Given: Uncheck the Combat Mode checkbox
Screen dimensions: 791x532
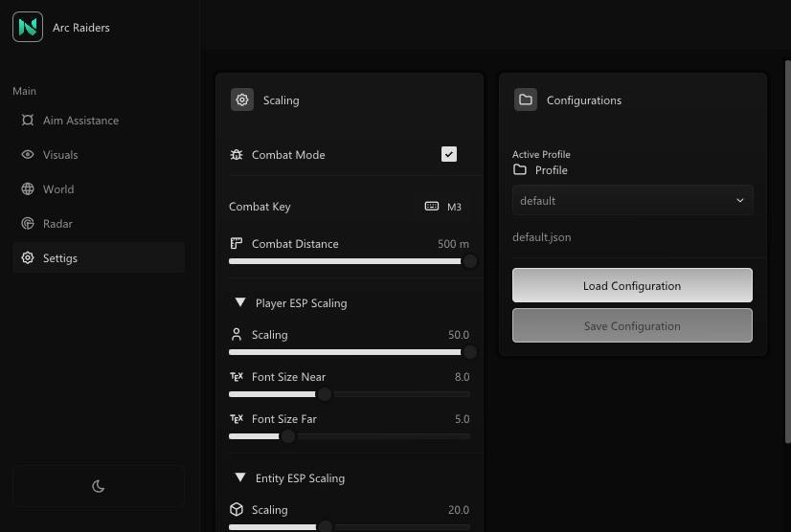Looking at the screenshot, I should pos(448,154).
